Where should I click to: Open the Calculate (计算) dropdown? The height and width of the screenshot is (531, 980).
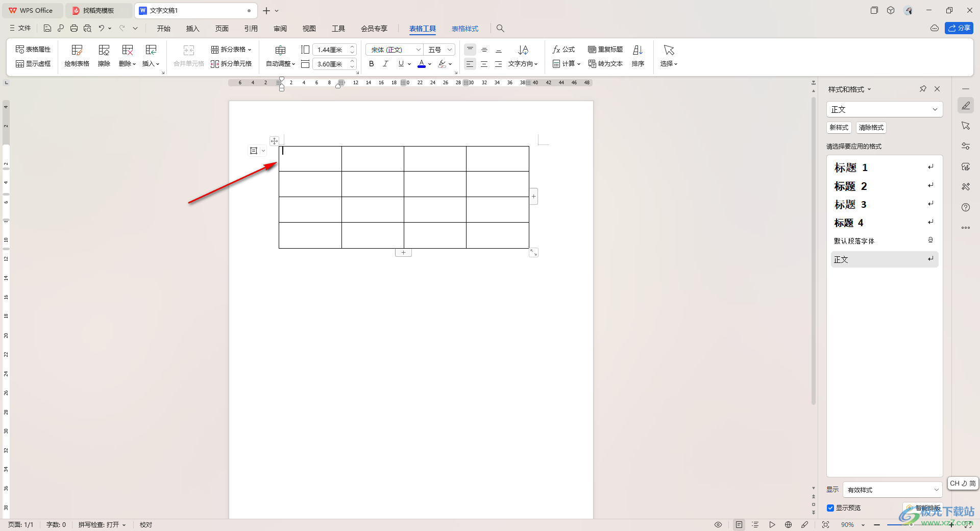(x=567, y=64)
